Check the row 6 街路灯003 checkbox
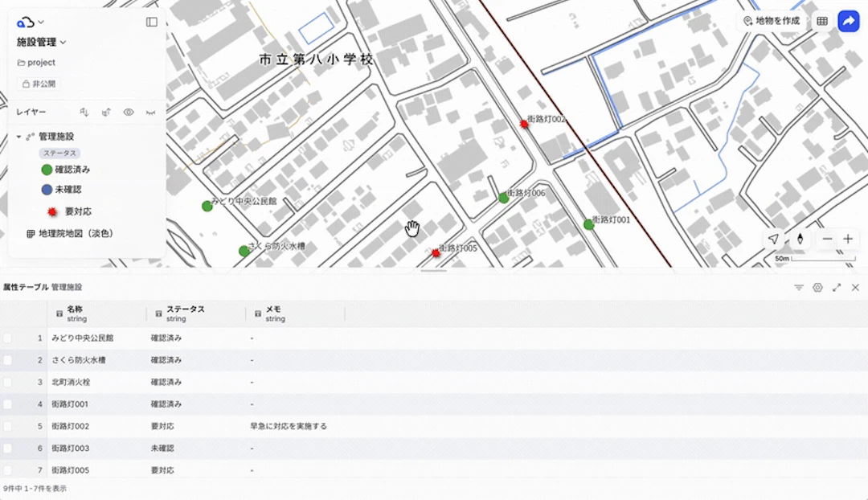Screen dimensions: 868x500 (7, 449)
